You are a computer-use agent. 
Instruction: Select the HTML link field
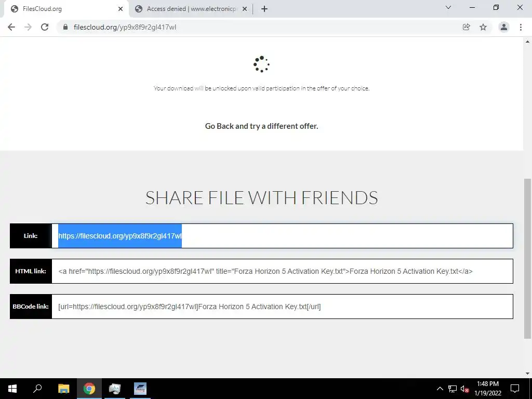[x=282, y=271]
